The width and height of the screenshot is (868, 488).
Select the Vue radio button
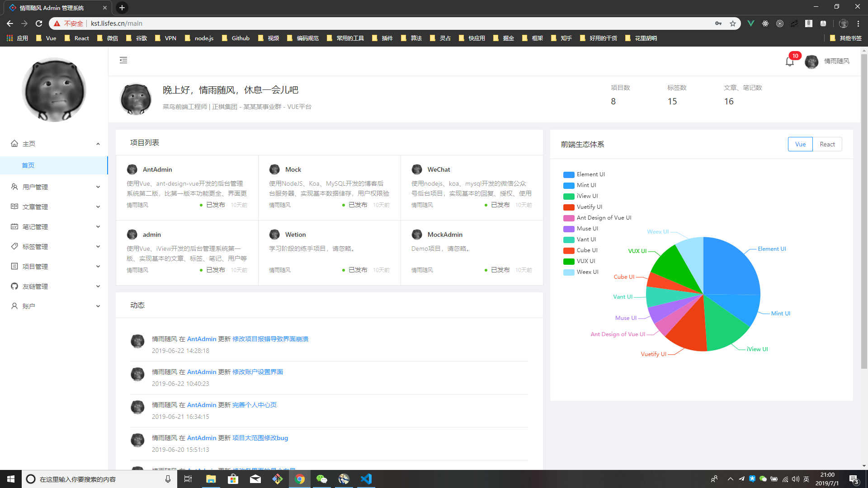[x=800, y=144]
